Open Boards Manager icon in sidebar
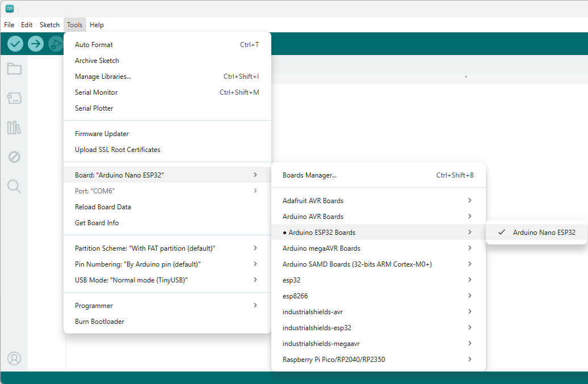This screenshot has height=384, width=588. [14, 98]
